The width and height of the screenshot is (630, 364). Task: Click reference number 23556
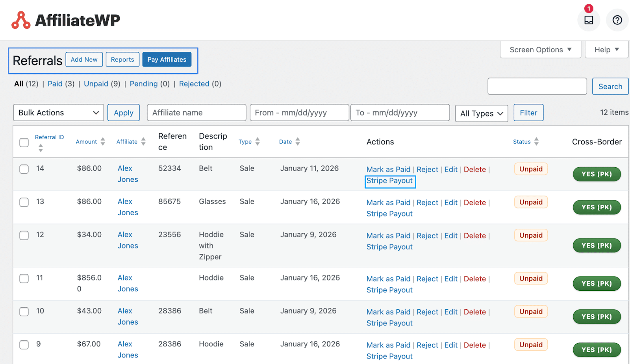170,235
